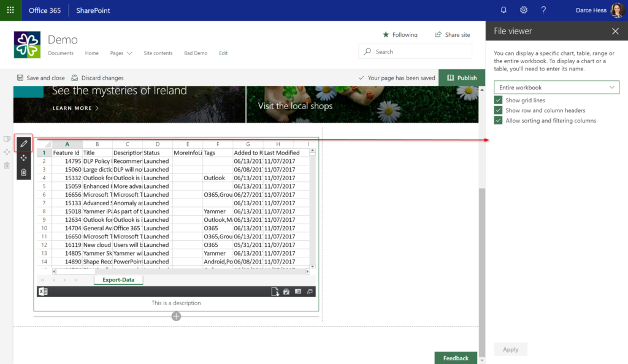Click inside the Search input field
The height and width of the screenshot is (364, 628).
[415, 51]
